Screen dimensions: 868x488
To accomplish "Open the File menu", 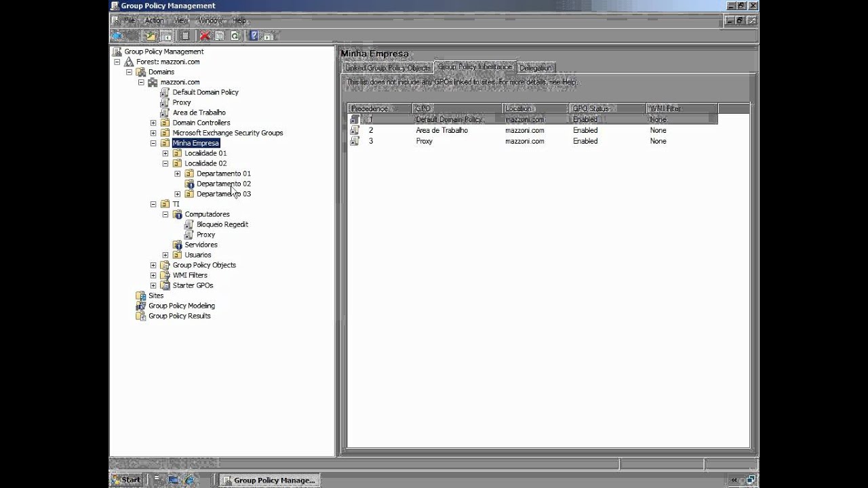I will coord(129,20).
